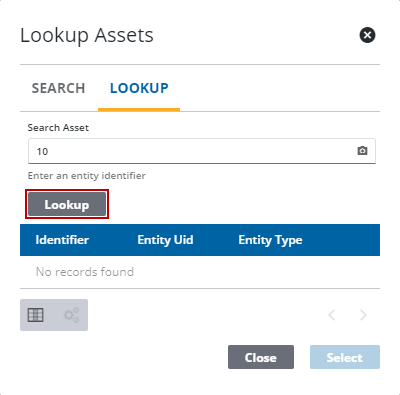Dismiss the dialog with the X icon

[367, 35]
